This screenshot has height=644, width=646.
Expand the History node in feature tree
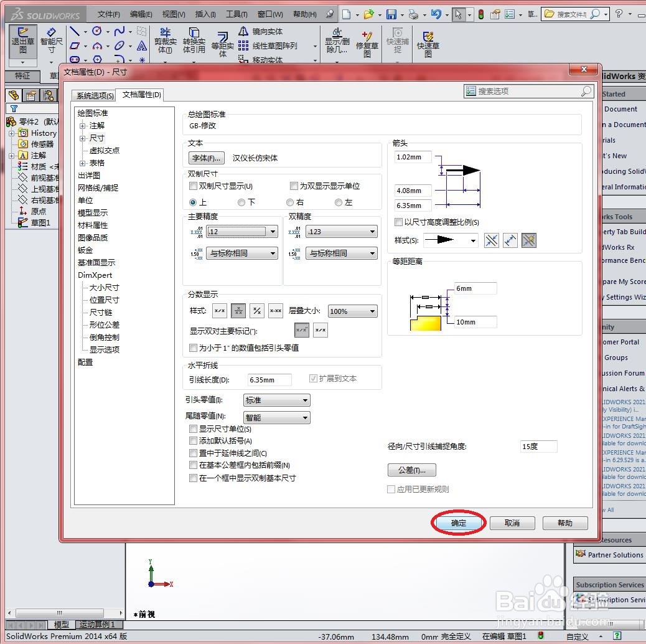[12, 133]
